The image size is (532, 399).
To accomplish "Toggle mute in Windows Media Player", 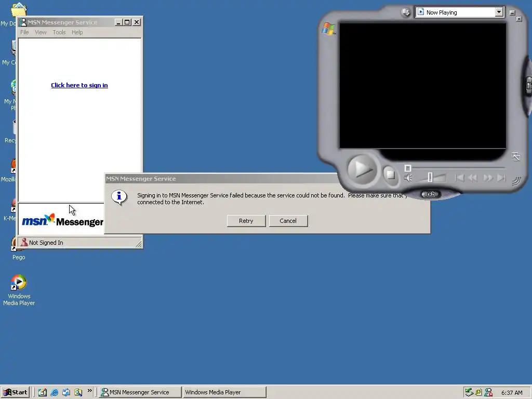I will point(408,178).
